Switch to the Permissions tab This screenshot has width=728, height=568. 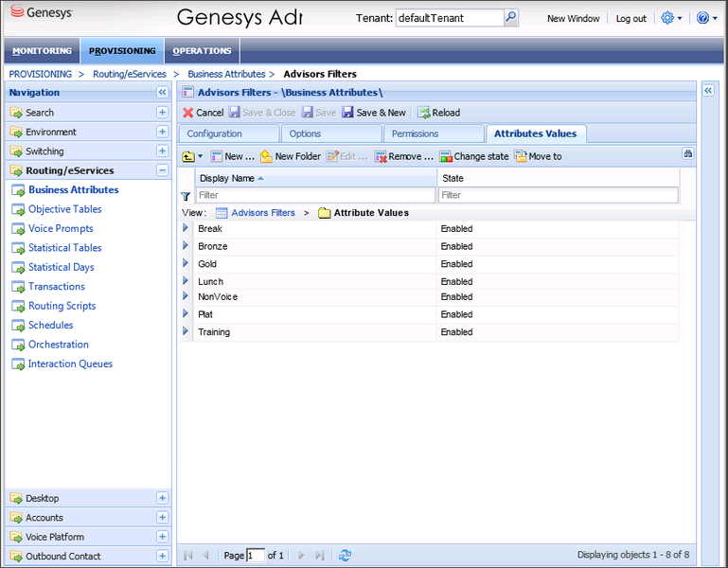click(x=434, y=133)
